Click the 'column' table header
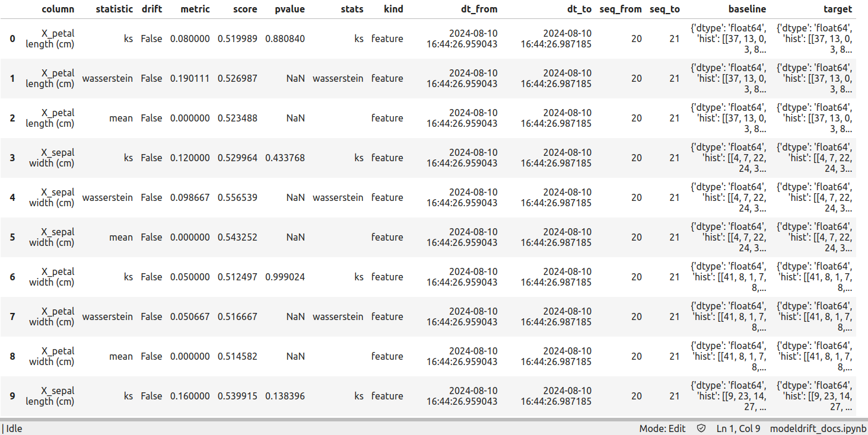Screen dimensions: 868x435 58,9
